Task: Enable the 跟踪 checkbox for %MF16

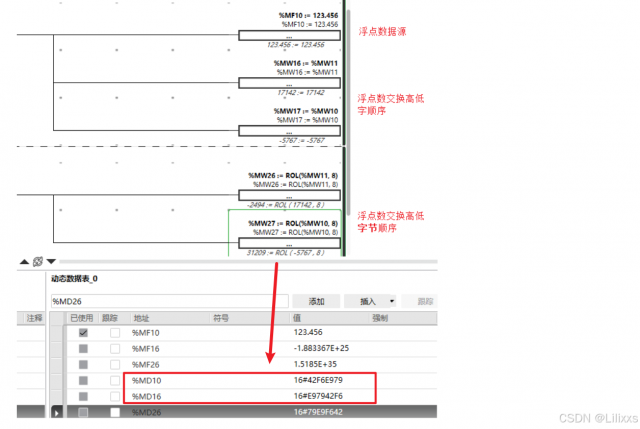Action: [x=115, y=348]
